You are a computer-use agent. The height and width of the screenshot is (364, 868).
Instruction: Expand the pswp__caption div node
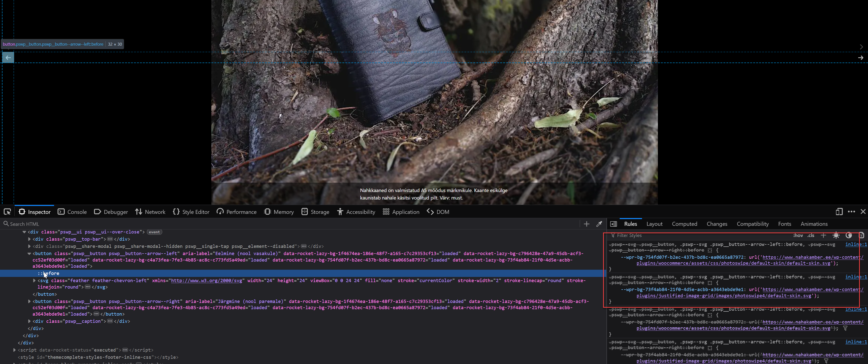click(x=29, y=321)
